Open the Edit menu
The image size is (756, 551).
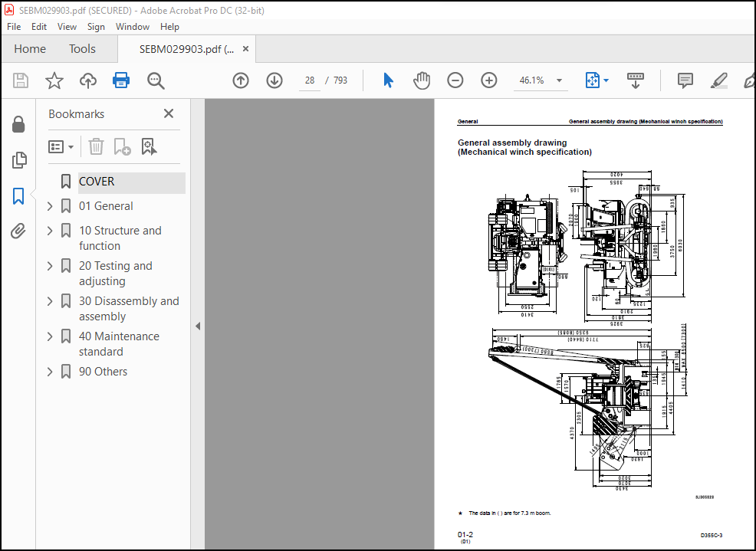point(39,27)
